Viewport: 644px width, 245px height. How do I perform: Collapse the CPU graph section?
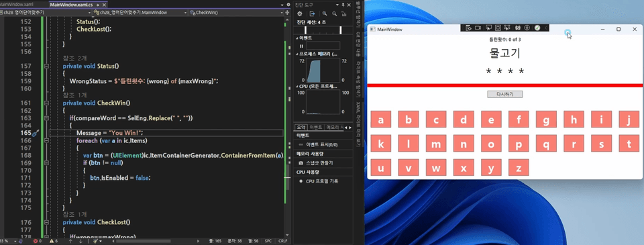(297, 87)
